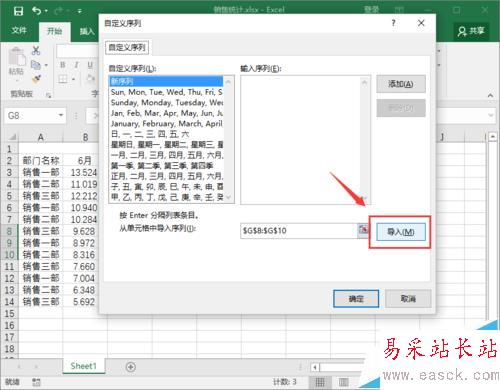Open the Name Box dropdown arrow
Image resolution: width=500 pixels, height=390 pixels.
tap(61, 116)
